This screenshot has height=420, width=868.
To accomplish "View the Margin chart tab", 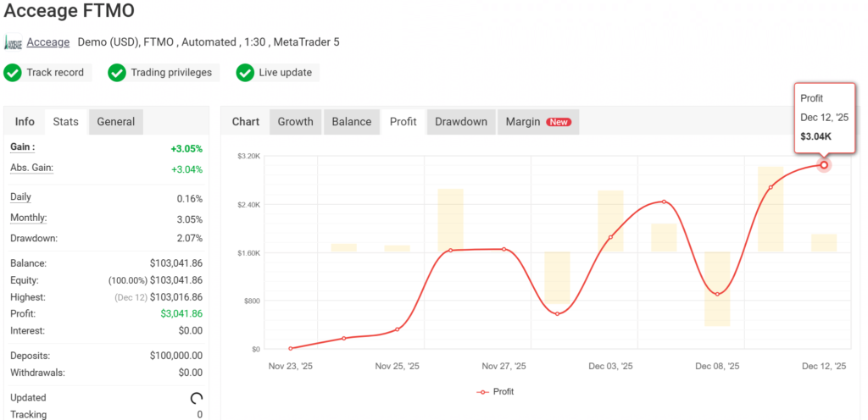I will pyautogui.click(x=523, y=122).
